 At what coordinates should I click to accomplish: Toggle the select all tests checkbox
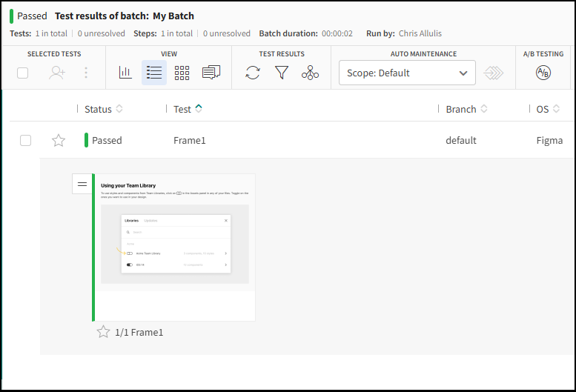click(23, 73)
